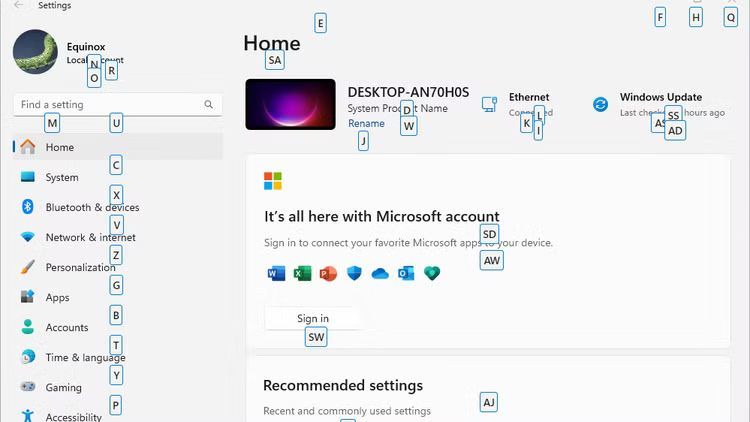Viewport: 750px width, 422px height.
Task: Click "It's all here with Microsoft account"
Action: click(382, 217)
